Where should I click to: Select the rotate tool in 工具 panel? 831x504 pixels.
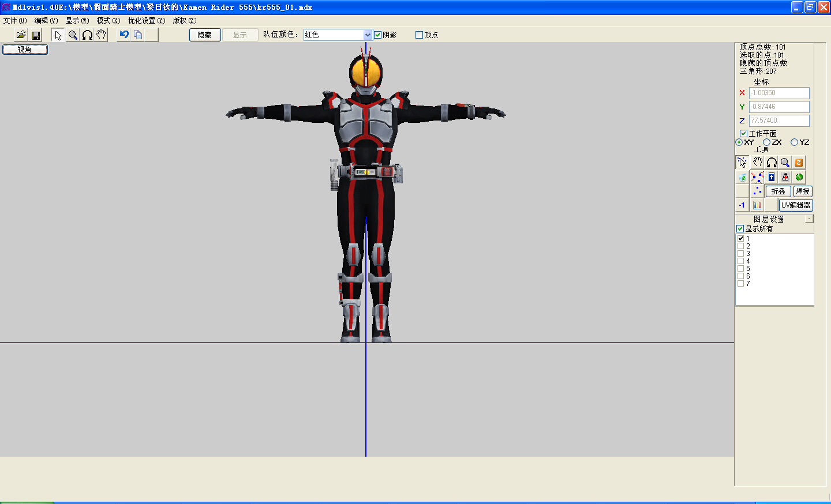[x=772, y=163]
